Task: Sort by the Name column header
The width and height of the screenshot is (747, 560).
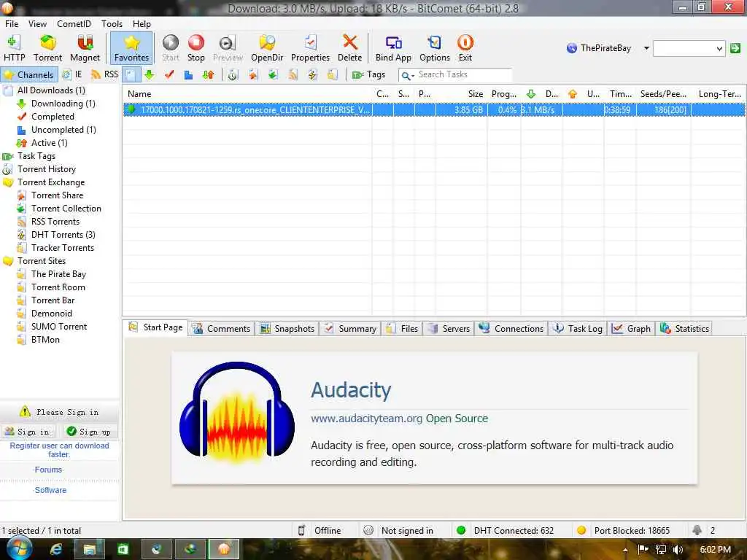Action: [248, 94]
